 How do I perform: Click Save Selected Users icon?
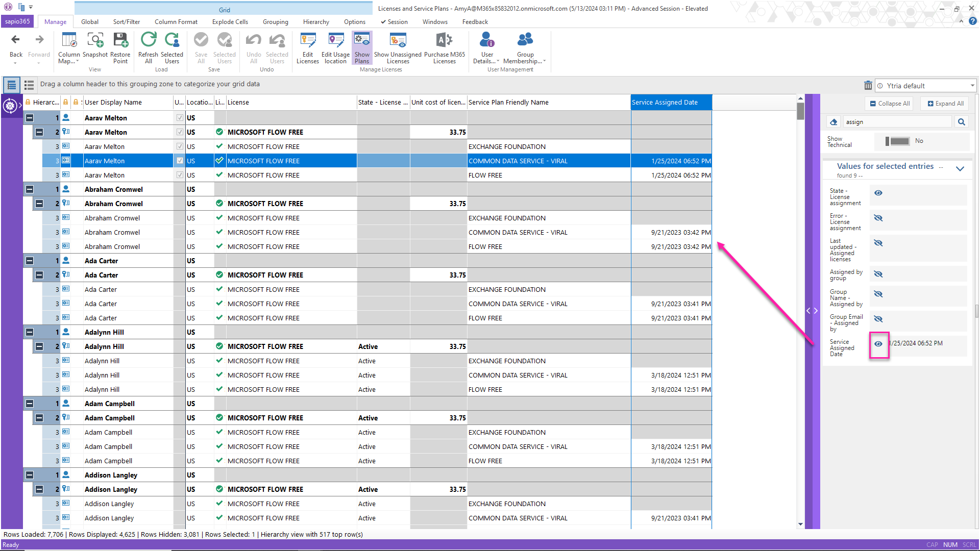[x=225, y=40]
